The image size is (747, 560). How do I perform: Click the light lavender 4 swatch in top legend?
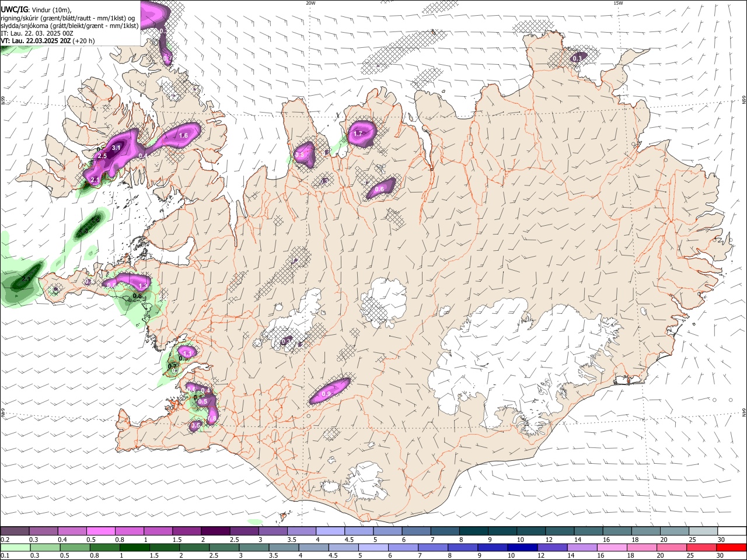coord(329,531)
